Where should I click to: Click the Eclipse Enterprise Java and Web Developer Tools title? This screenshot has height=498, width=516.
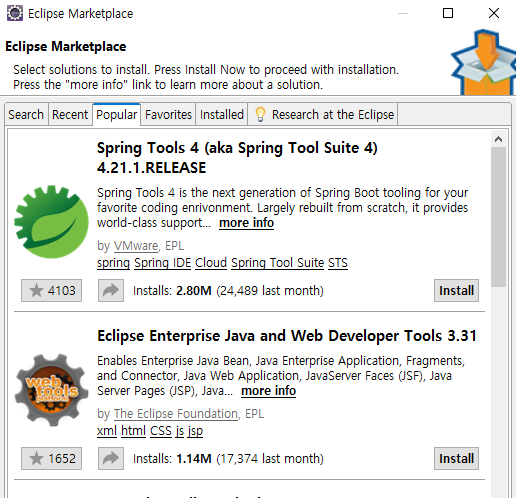coord(287,336)
